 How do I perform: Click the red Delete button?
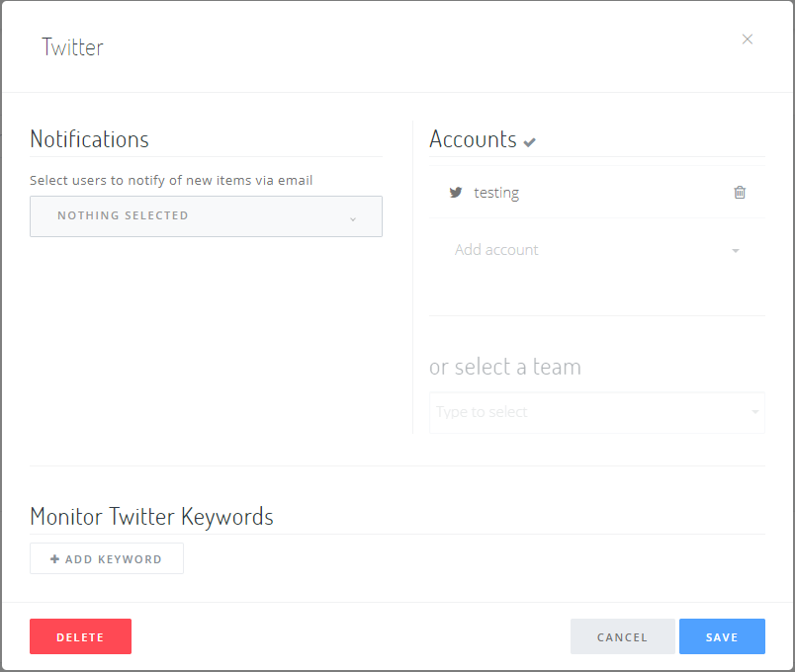(x=81, y=636)
